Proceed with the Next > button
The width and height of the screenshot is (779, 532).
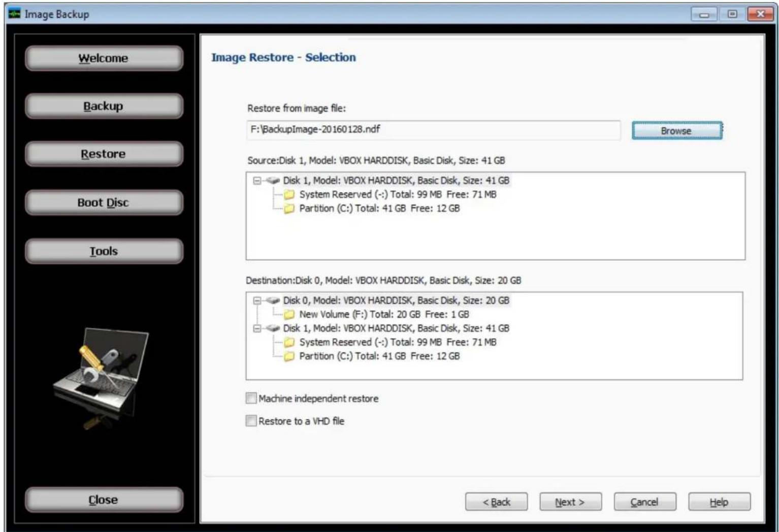click(x=570, y=502)
